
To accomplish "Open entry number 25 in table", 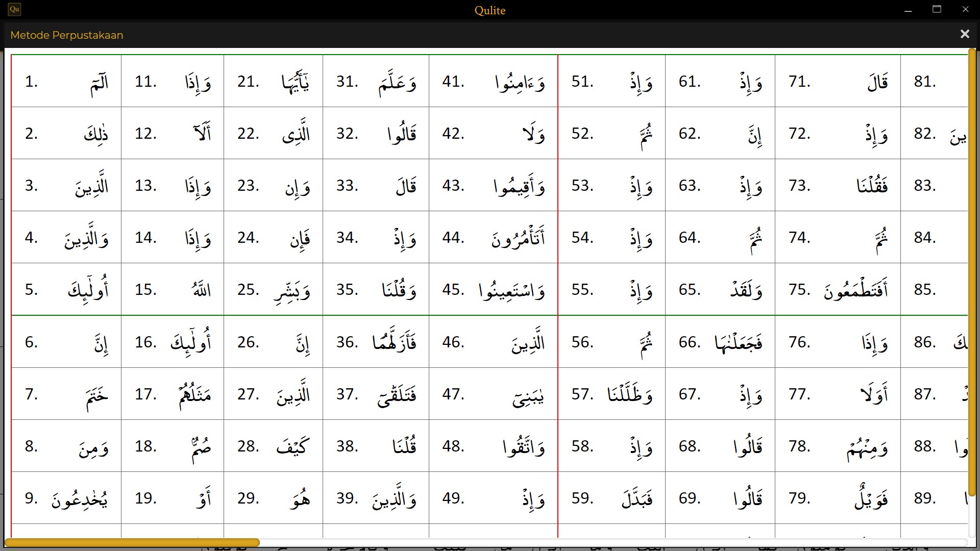I will tap(274, 290).
